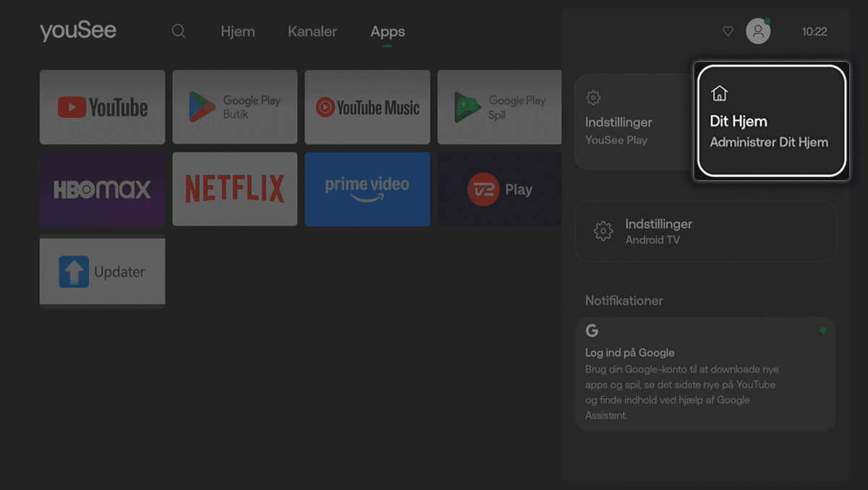Click the youSee logo
This screenshot has width=868, height=490.
tap(78, 31)
